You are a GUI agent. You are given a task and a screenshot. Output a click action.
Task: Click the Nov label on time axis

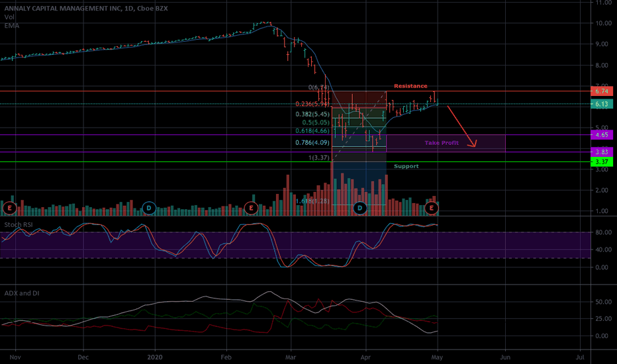15,357
